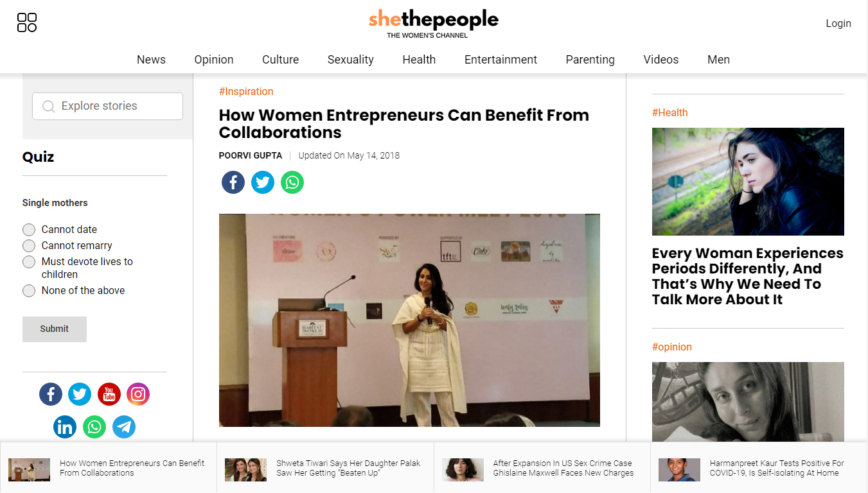Open Telegram icon in left sidebar
Screen dimensions: 868x493
pyautogui.click(x=124, y=427)
